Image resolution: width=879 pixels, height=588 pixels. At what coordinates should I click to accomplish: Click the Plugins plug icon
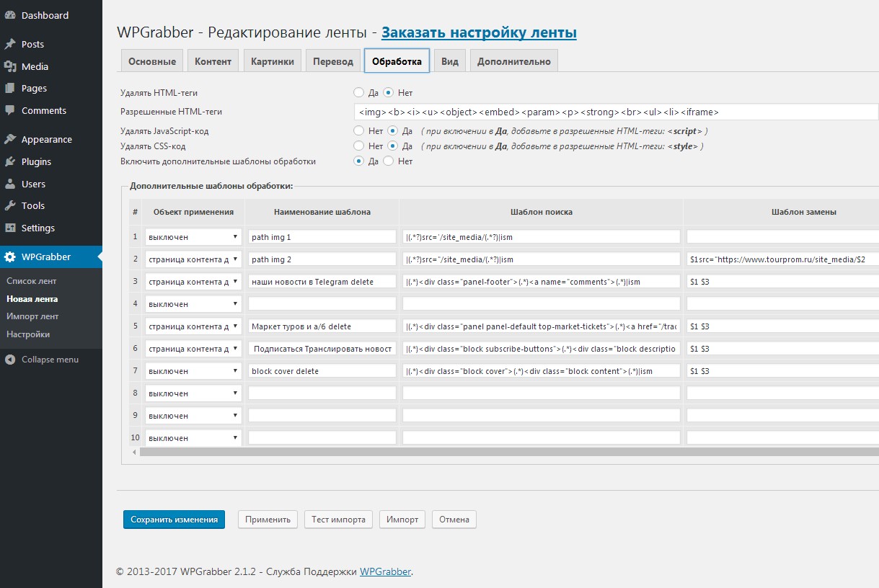click(10, 161)
